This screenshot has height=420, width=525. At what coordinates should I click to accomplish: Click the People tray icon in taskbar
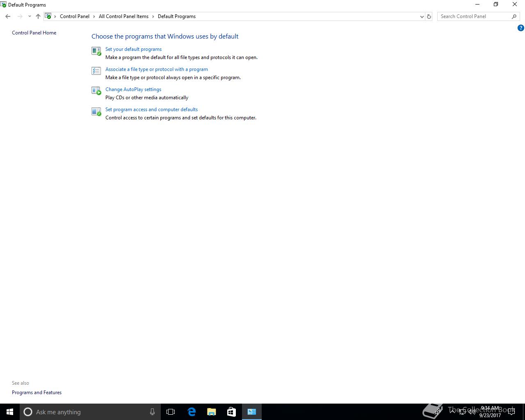pyautogui.click(x=438, y=411)
